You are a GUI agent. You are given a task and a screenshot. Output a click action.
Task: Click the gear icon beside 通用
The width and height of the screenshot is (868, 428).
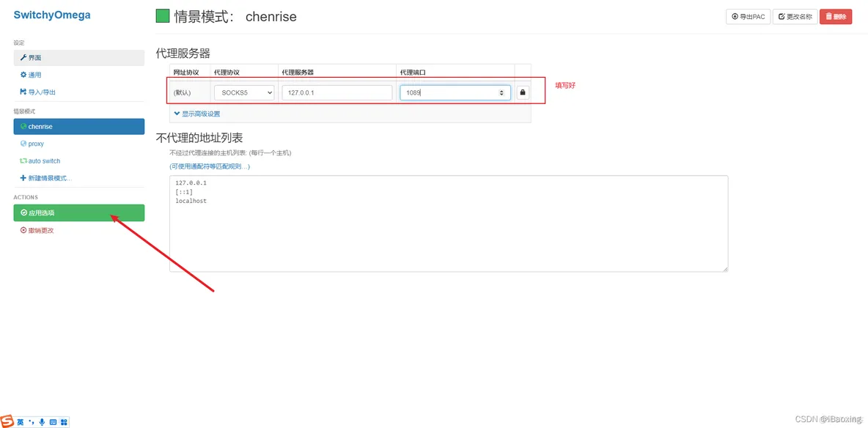click(23, 75)
